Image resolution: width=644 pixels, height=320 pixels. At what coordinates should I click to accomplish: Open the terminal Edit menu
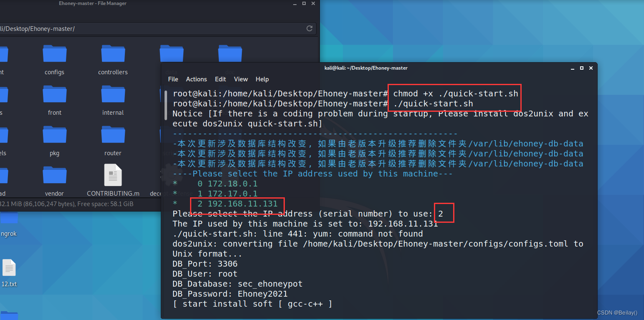pyautogui.click(x=221, y=79)
